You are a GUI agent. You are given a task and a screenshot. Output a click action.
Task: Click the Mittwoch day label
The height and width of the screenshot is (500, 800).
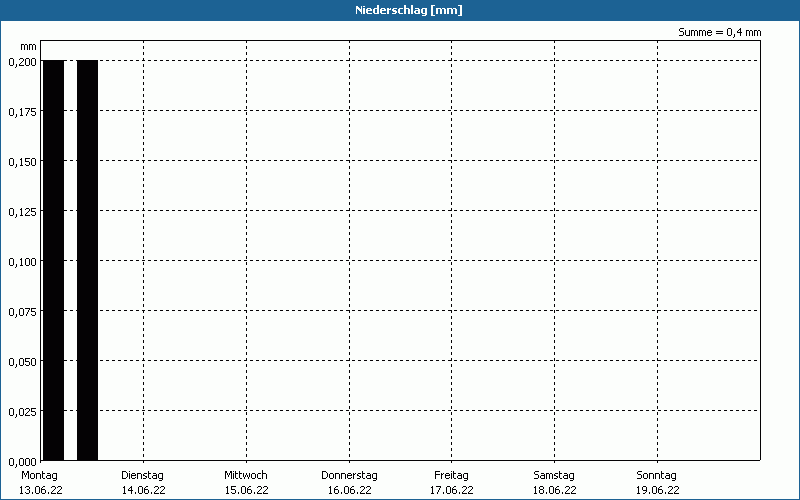245,476
